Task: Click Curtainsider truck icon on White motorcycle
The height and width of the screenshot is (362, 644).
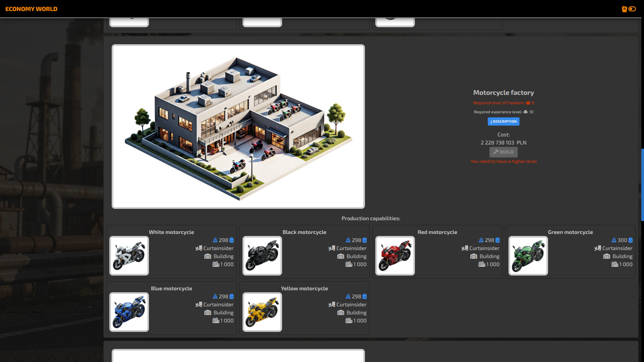Action: click(x=199, y=248)
